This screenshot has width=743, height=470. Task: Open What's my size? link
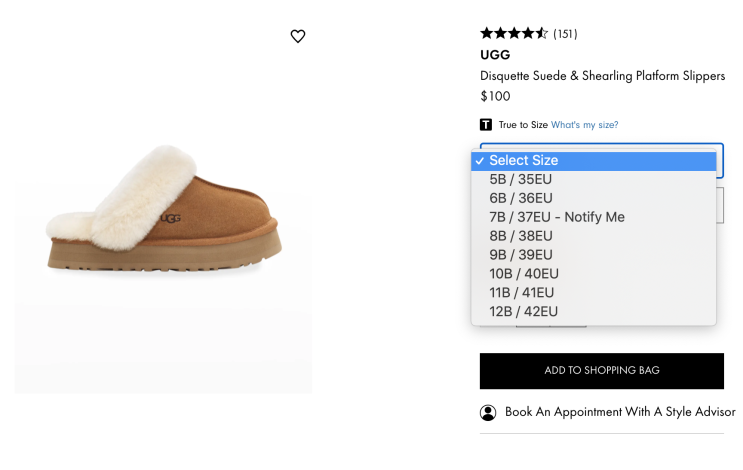(584, 125)
